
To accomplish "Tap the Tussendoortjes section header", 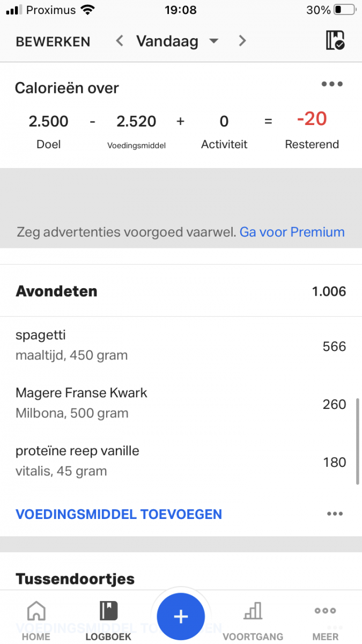I will 75,579.
